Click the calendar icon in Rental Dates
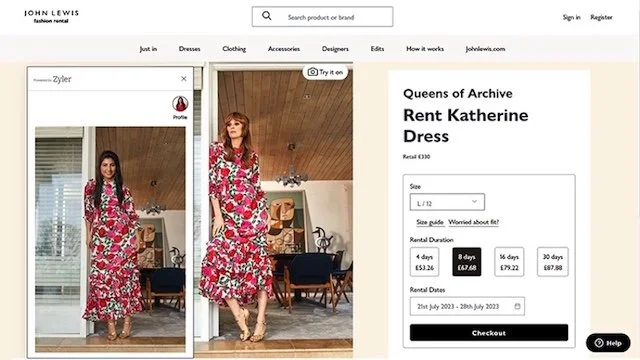 coord(517,306)
